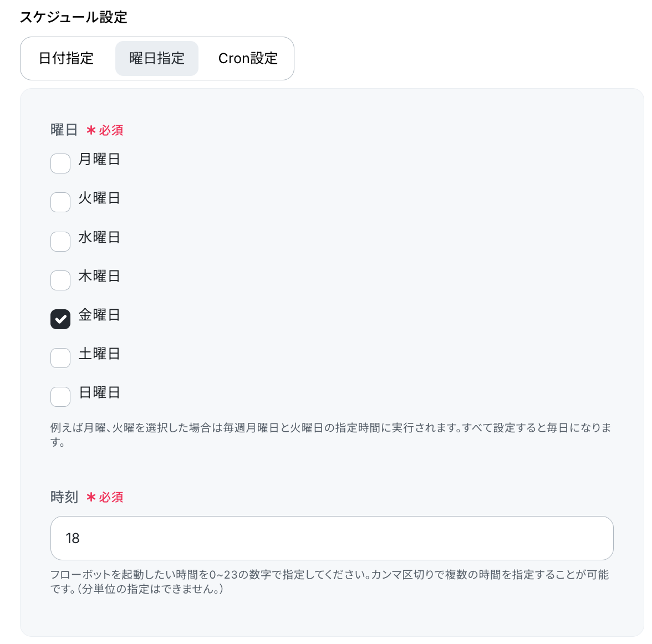Uncheck the checked 金曜日 checkbox
The image size is (652, 644).
[x=60, y=319]
